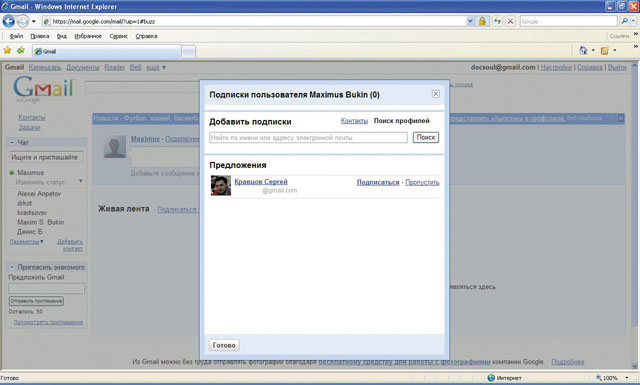The image size is (640, 385).
Task: Expand the ещё dropdown in Gmail header
Action: (x=156, y=67)
